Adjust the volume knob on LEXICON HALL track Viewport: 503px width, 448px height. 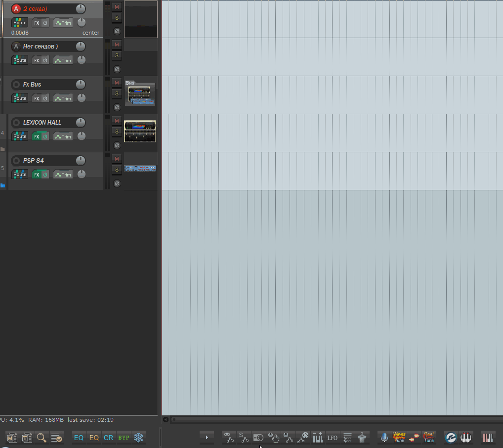(x=81, y=122)
